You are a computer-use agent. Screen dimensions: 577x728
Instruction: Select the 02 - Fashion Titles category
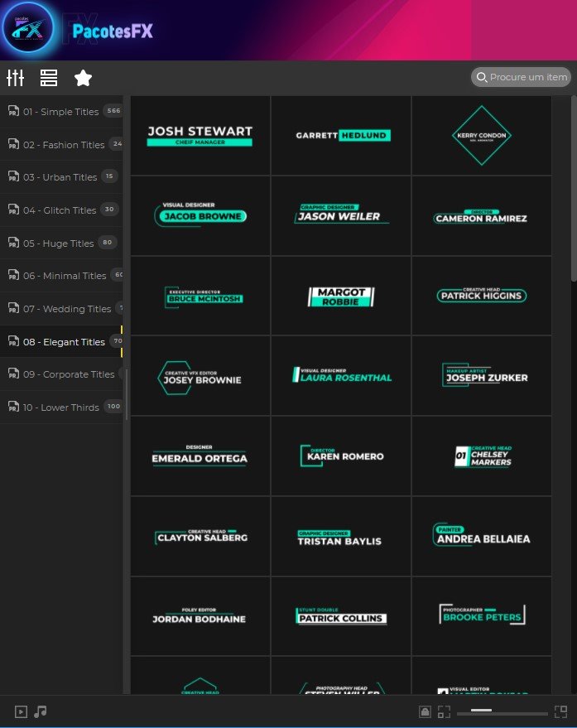tap(63, 145)
